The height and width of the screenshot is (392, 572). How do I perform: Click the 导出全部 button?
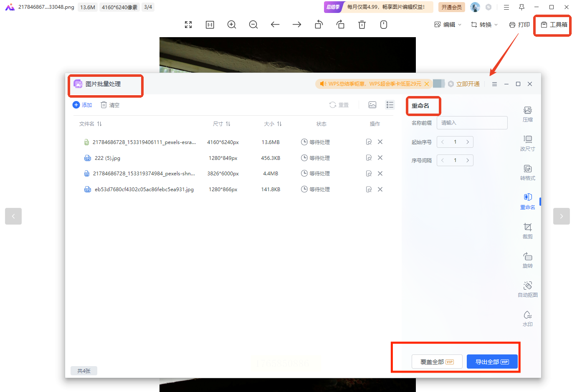click(x=492, y=362)
